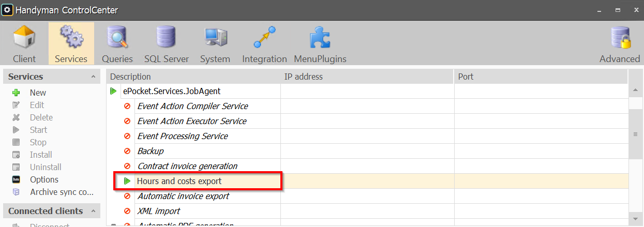The height and width of the screenshot is (227, 644).
Task: Click the Options hm icon
Action: (16, 179)
